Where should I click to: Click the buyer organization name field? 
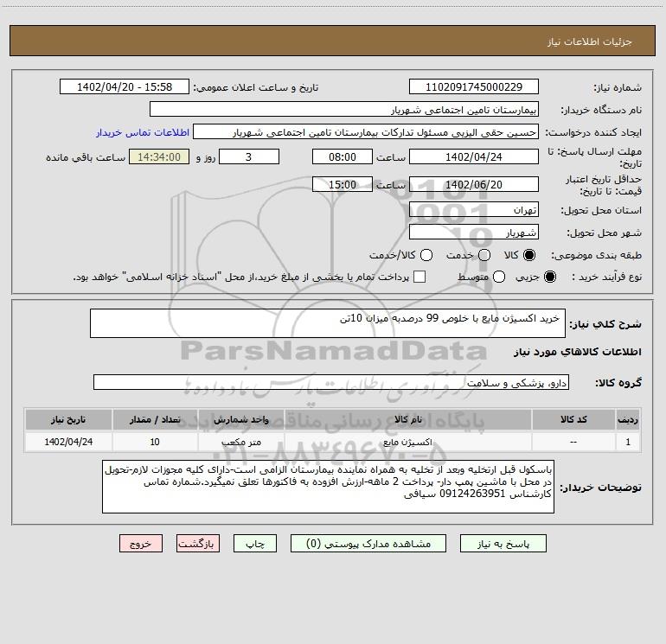[x=344, y=110]
